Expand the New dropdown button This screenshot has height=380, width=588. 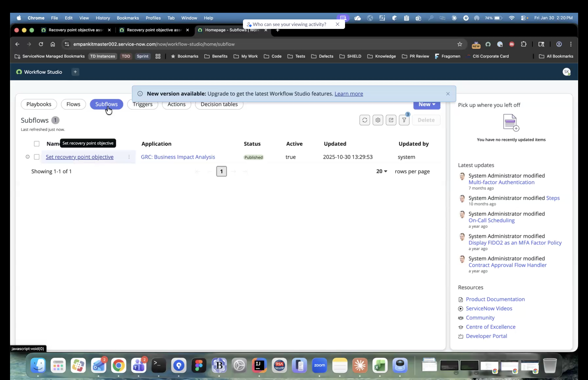point(427,104)
